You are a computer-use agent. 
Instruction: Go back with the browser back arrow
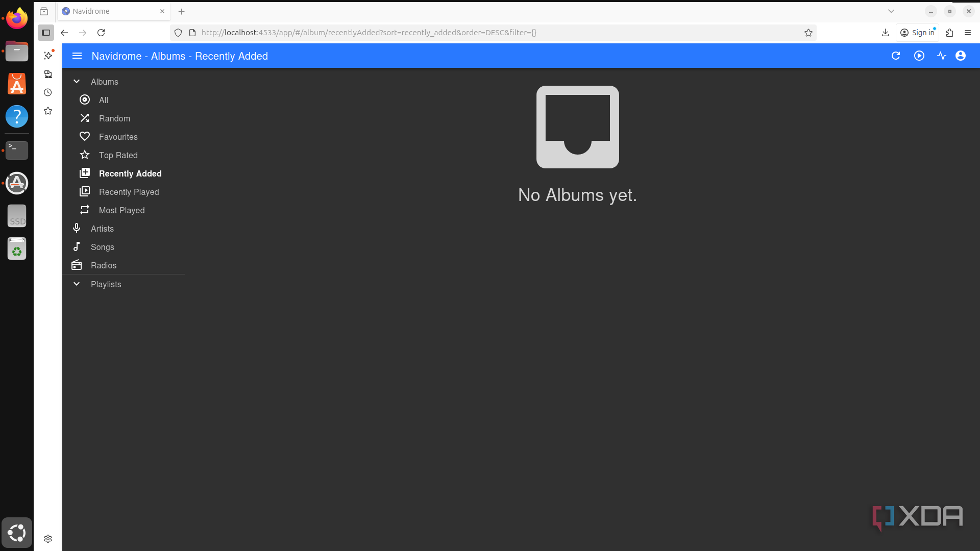[64, 33]
